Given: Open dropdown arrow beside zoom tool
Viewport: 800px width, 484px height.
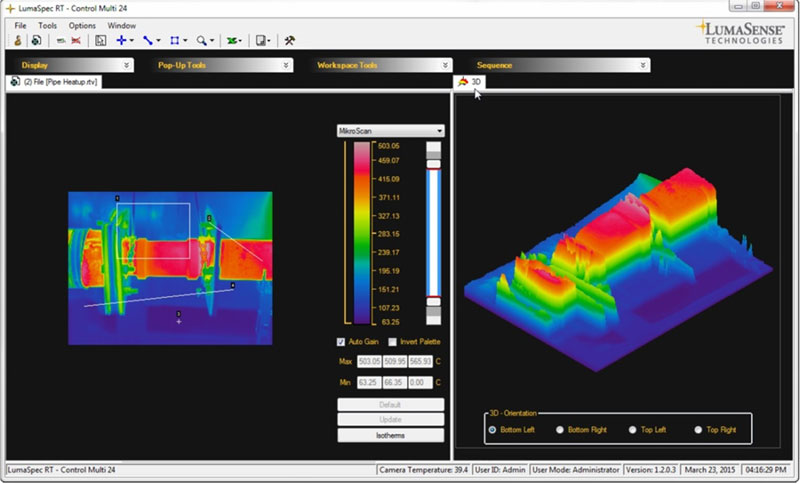Looking at the screenshot, I should point(212,41).
